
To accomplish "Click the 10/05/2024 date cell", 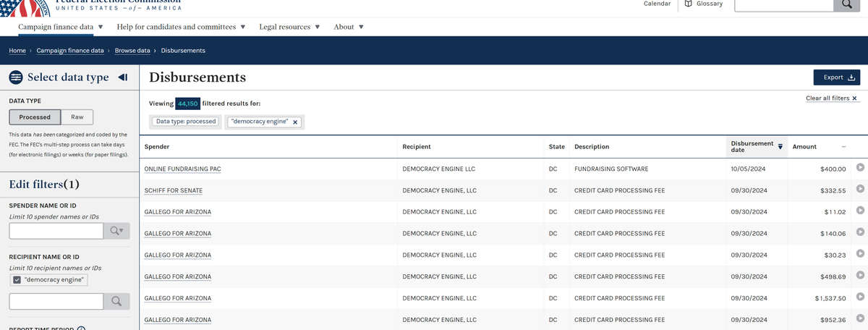I will coord(748,169).
